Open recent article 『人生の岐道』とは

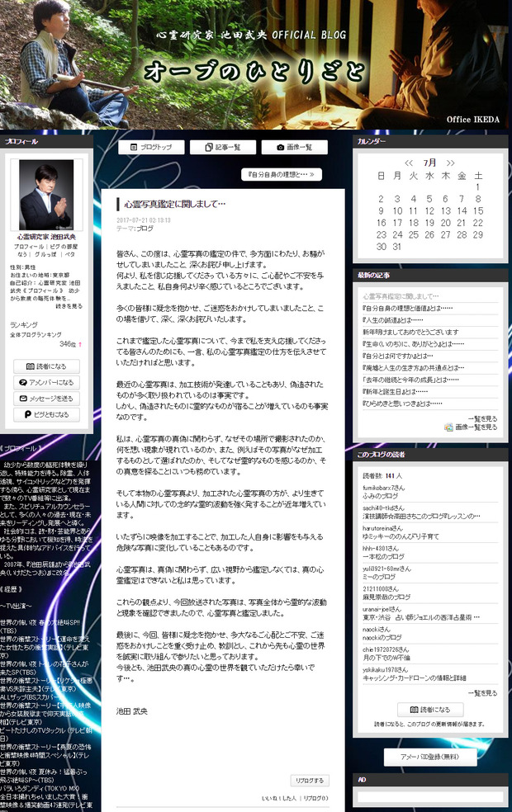click(393, 320)
